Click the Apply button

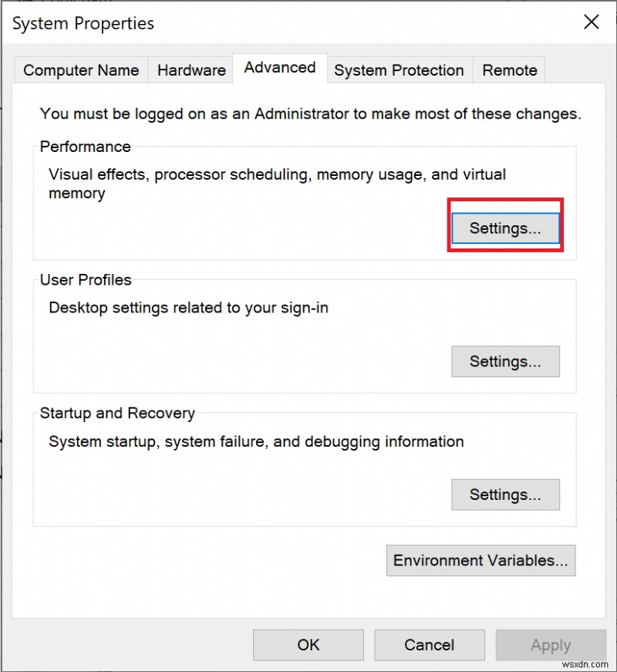tap(550, 645)
